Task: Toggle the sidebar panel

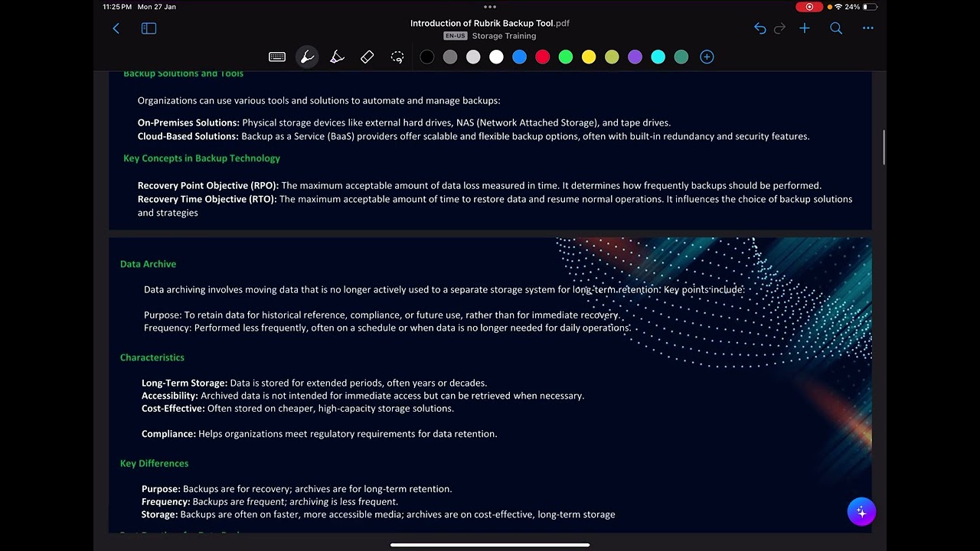Action: tap(149, 28)
